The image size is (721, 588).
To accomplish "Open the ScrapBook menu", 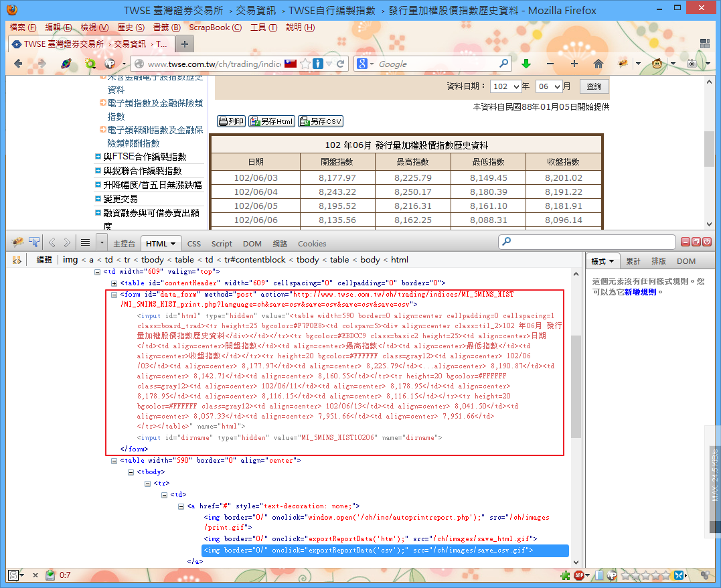I will [215, 27].
